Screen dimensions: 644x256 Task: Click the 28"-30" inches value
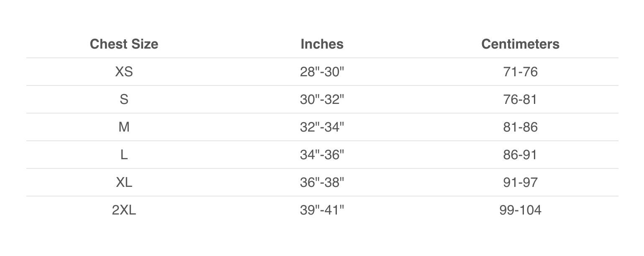(322, 72)
